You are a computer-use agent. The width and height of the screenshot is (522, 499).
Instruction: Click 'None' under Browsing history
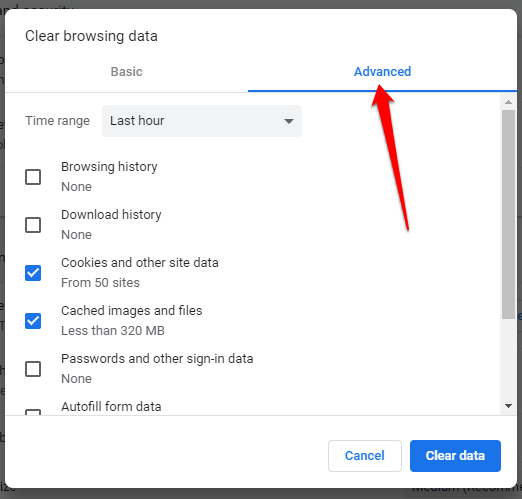(76, 187)
